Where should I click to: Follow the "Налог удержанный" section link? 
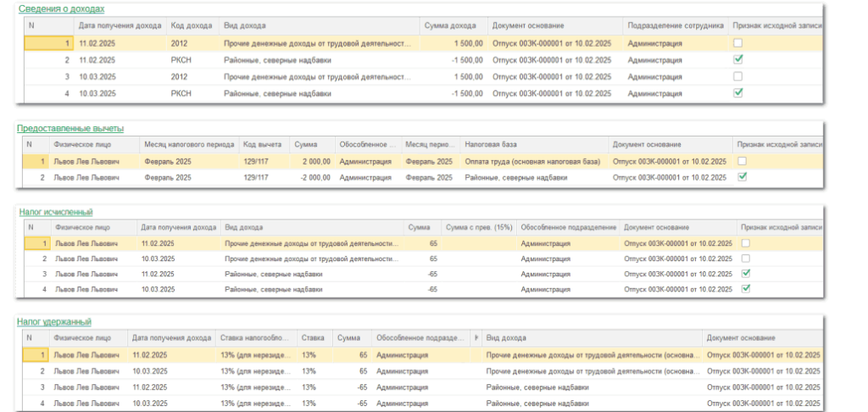tap(55, 321)
